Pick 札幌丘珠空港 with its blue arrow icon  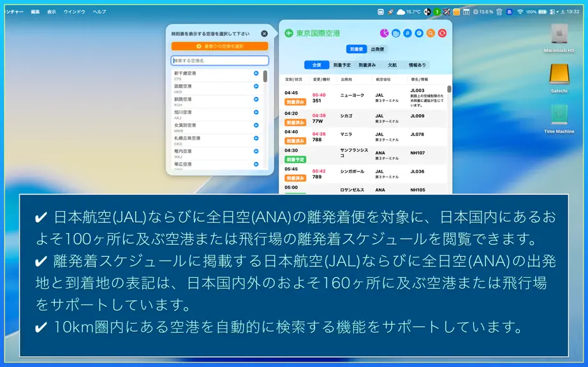pyautogui.click(x=256, y=138)
